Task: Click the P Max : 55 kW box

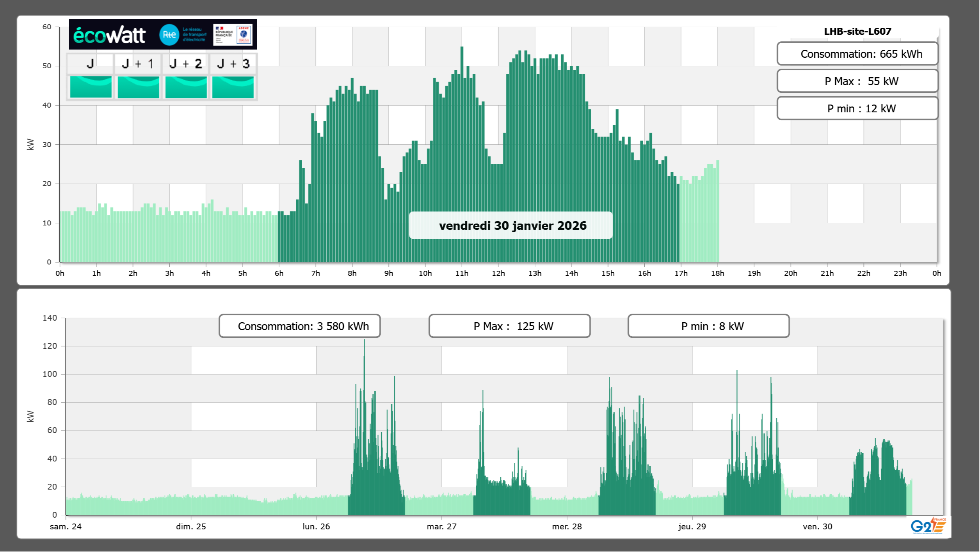Action: point(857,81)
